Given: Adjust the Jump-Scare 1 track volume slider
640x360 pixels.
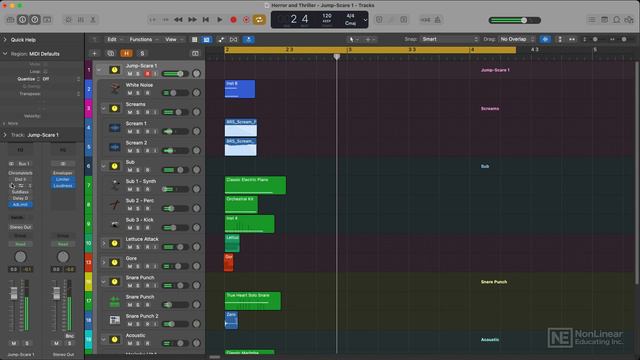Looking at the screenshot, I should point(175,74).
